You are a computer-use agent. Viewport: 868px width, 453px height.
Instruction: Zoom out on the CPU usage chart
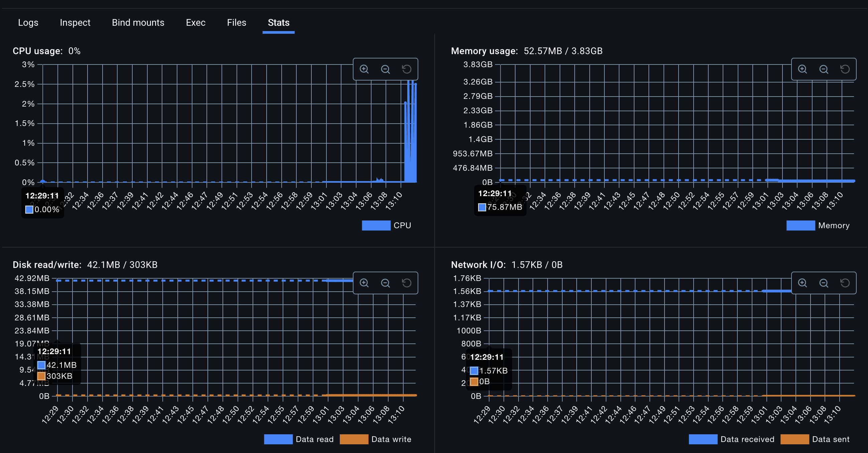386,69
